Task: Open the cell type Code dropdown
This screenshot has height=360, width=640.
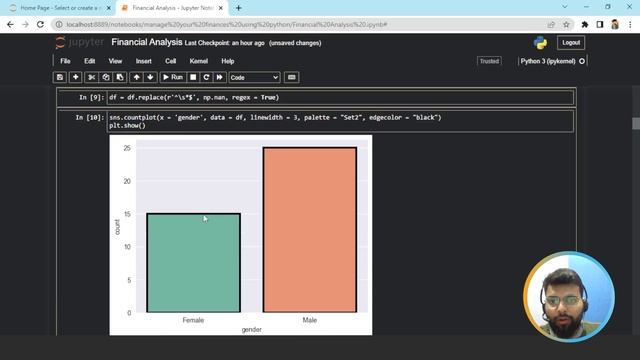Action: point(254,78)
